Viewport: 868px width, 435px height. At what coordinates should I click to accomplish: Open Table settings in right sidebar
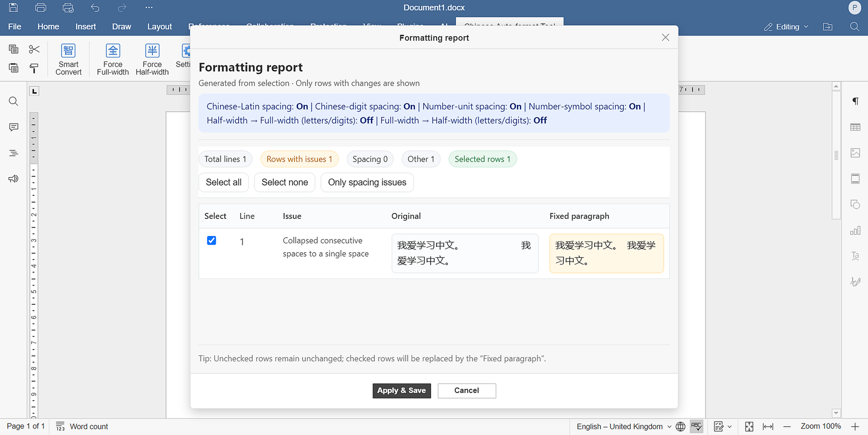855,127
